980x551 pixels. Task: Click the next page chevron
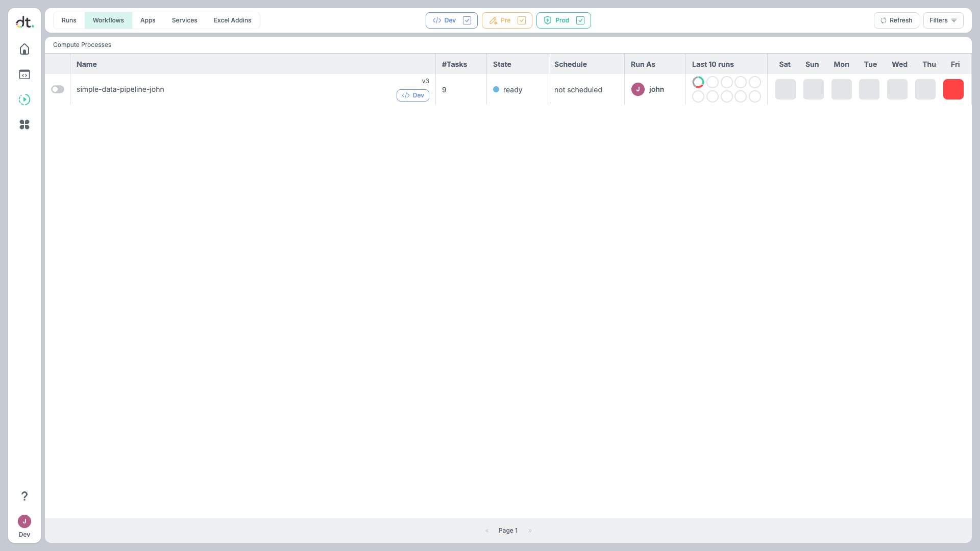click(530, 531)
